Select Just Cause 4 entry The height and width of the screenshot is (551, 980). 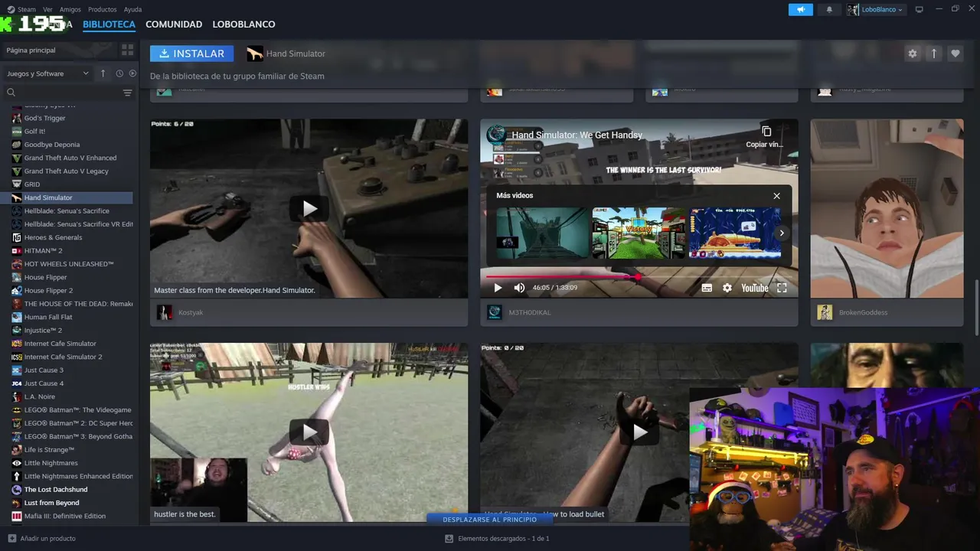[72, 383]
